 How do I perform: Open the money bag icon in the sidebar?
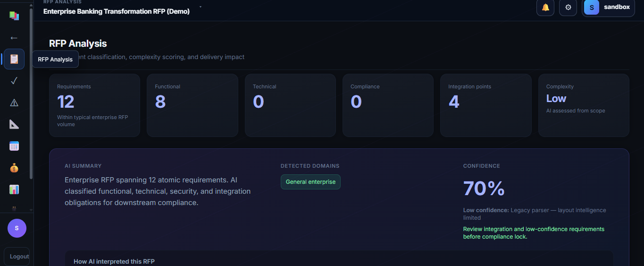(14, 168)
